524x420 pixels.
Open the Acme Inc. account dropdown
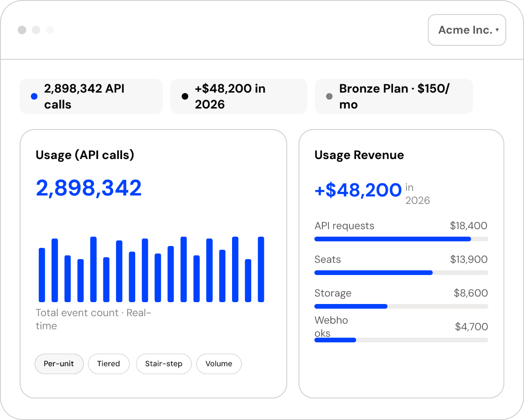point(467,30)
